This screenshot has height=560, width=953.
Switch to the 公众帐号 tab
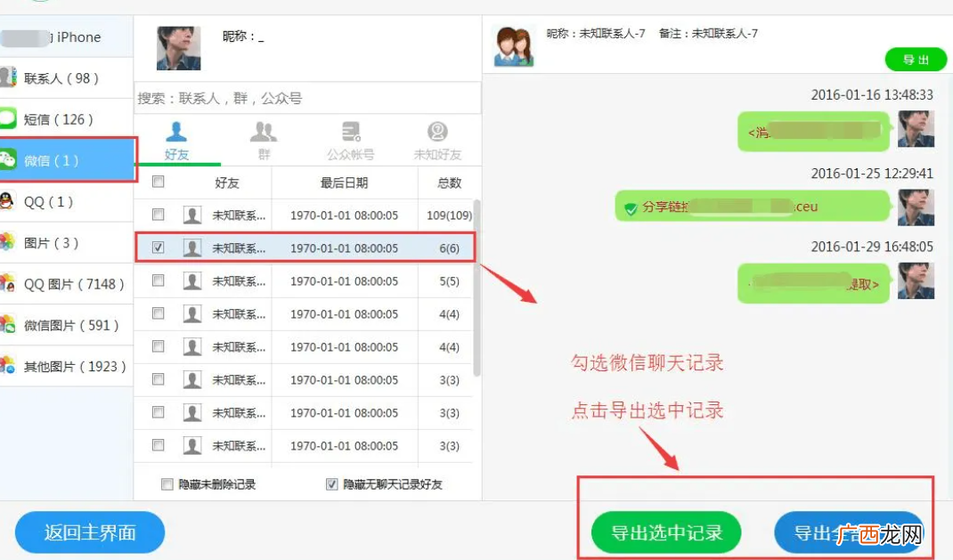tap(351, 141)
